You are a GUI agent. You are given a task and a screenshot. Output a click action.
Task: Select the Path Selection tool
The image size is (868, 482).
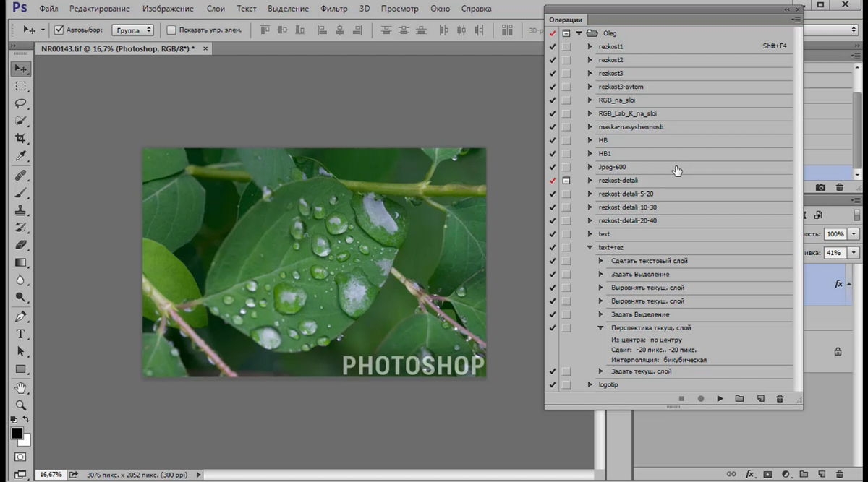(21, 350)
